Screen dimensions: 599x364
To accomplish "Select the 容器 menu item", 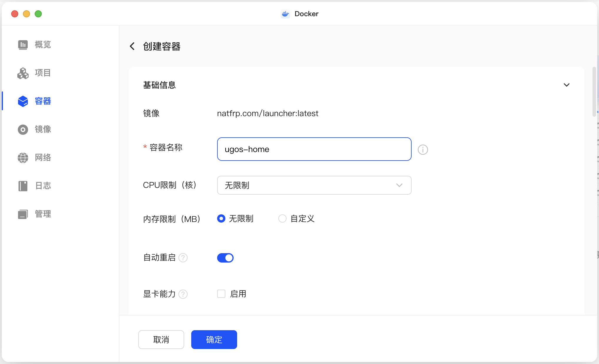I will pyautogui.click(x=43, y=101).
